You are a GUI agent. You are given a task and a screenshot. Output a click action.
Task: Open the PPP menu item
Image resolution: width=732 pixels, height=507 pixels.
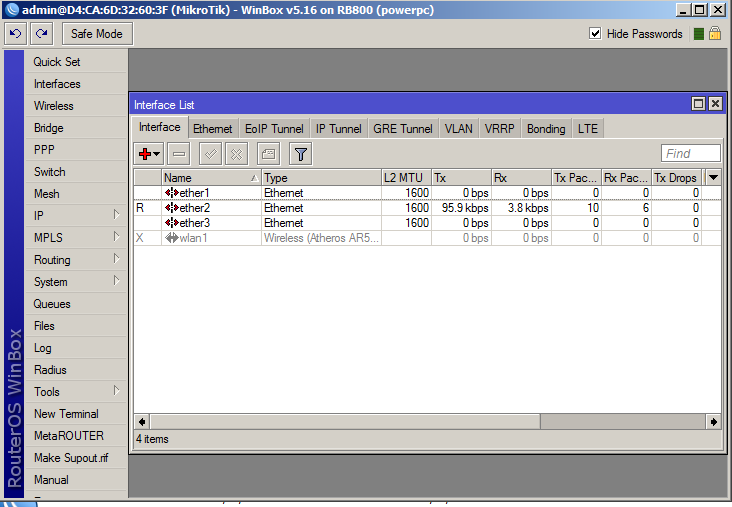76,149
